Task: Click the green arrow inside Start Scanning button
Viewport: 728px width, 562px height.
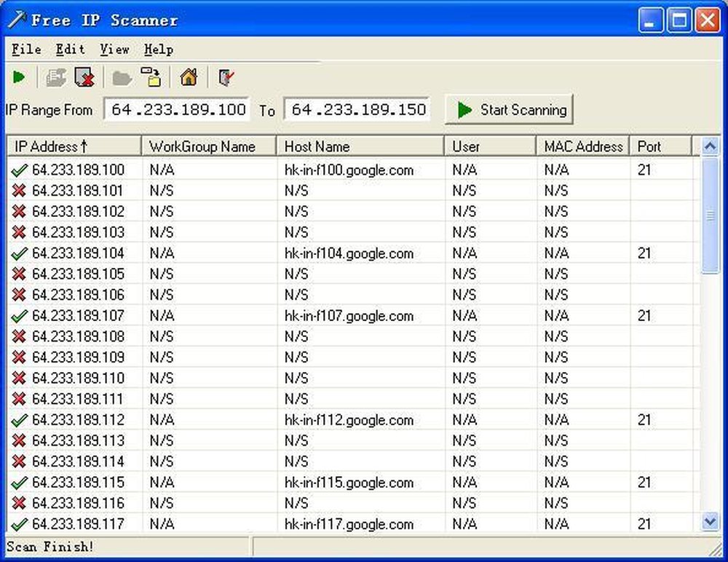Action: (x=464, y=111)
